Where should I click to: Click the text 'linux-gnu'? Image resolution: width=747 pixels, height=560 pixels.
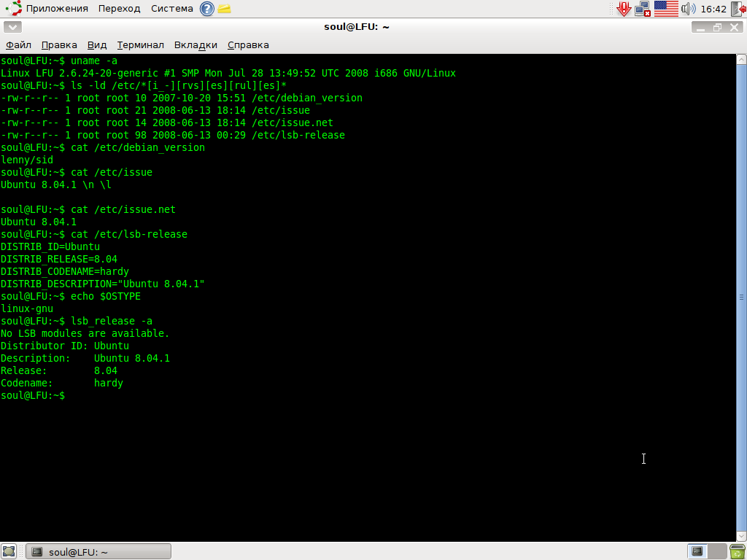[27, 308]
